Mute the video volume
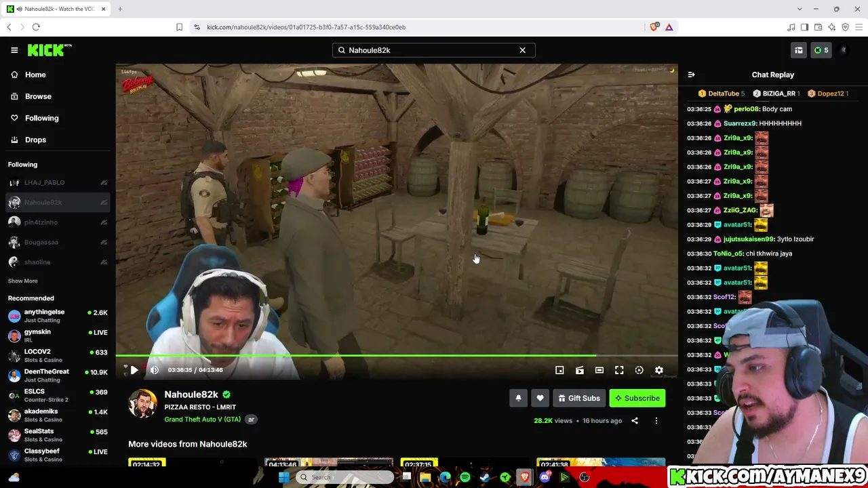This screenshot has height=488, width=868. 155,370
